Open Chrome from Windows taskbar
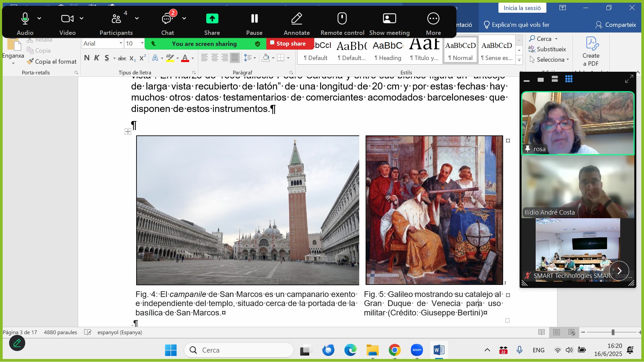Image resolution: width=644 pixels, height=362 pixels. click(x=394, y=350)
